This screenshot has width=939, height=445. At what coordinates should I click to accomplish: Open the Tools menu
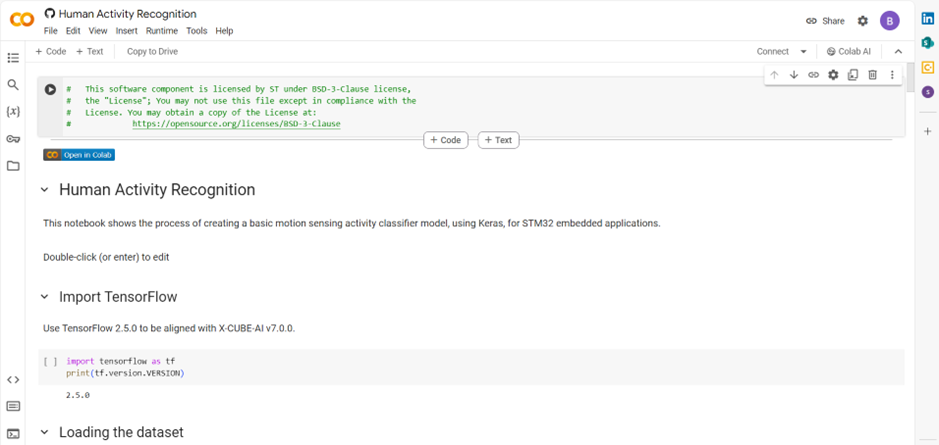pyautogui.click(x=196, y=31)
